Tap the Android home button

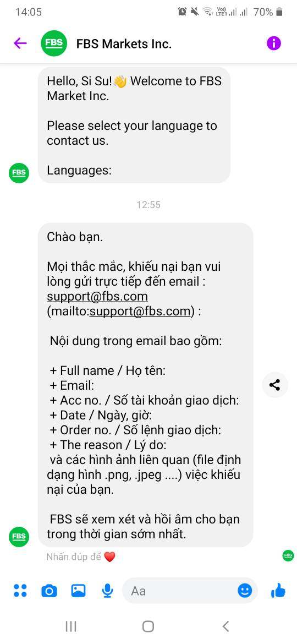[x=148, y=626]
